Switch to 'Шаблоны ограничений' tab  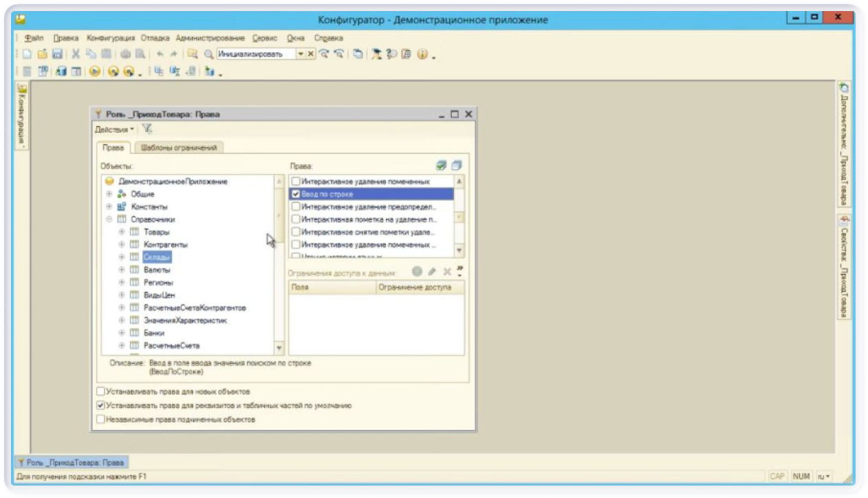[x=179, y=147]
